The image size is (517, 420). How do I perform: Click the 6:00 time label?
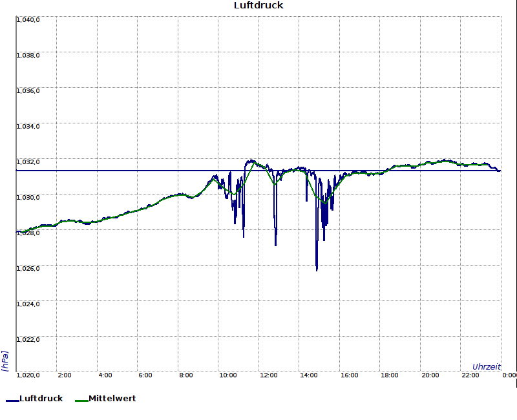tap(145, 375)
